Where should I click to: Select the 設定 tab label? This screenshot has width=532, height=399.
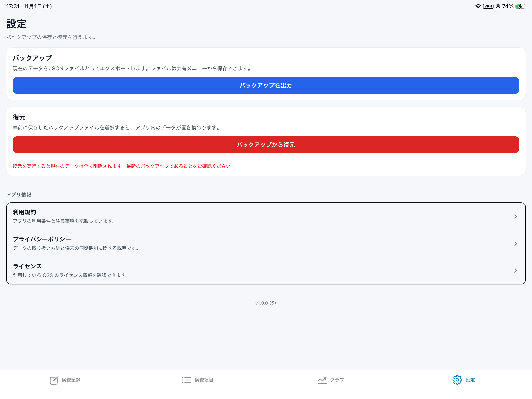(470, 380)
